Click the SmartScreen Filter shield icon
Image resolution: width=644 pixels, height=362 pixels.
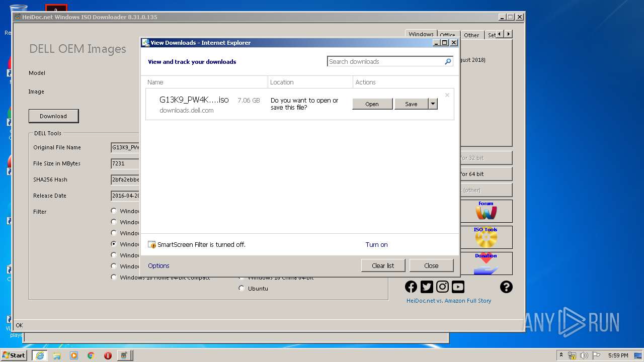[x=152, y=245]
